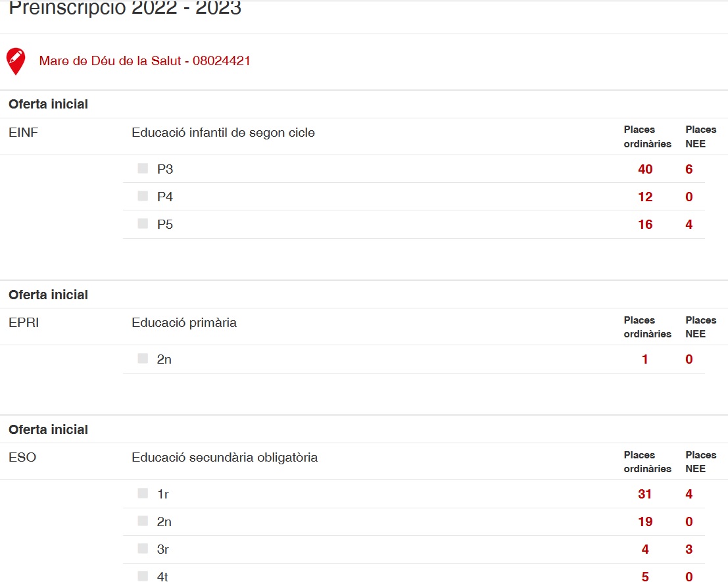728x582 pixels.
Task: Open the Mare de Déu de la Salut link
Action: [x=145, y=61]
